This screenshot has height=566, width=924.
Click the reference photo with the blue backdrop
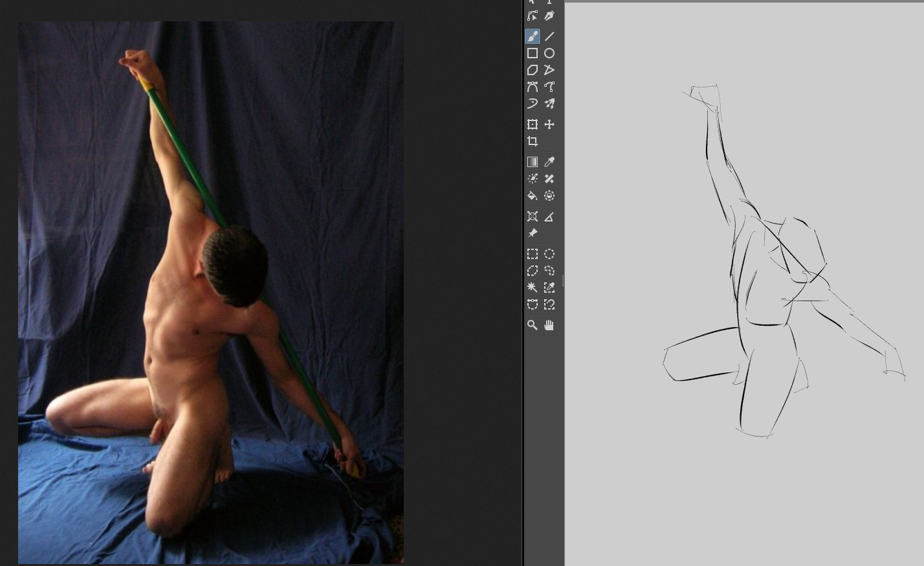click(211, 293)
